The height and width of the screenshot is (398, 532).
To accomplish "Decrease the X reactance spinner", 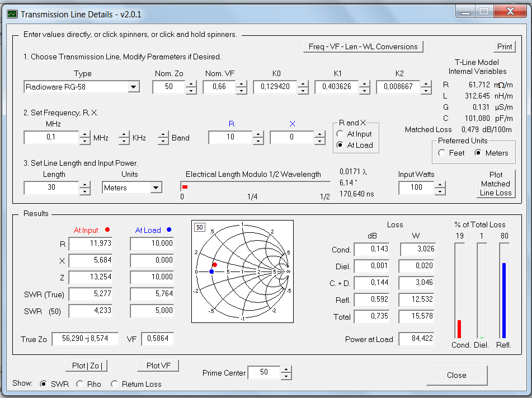I will [x=319, y=141].
